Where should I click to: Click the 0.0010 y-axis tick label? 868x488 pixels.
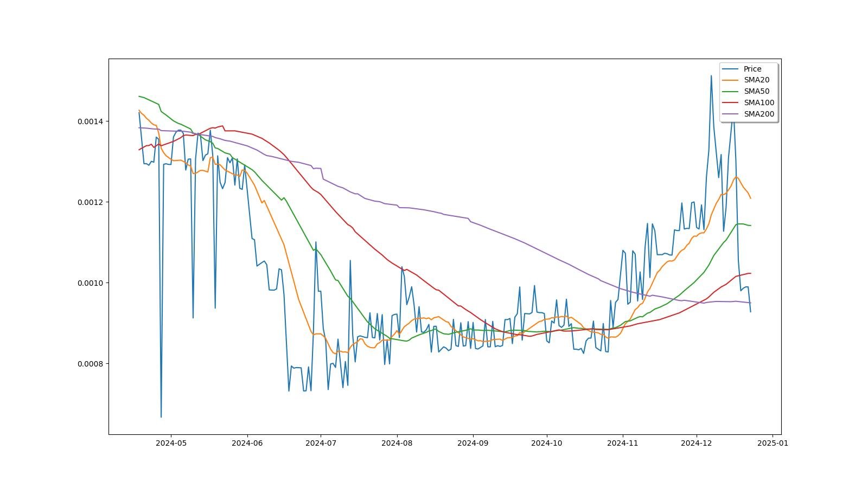(x=91, y=283)
